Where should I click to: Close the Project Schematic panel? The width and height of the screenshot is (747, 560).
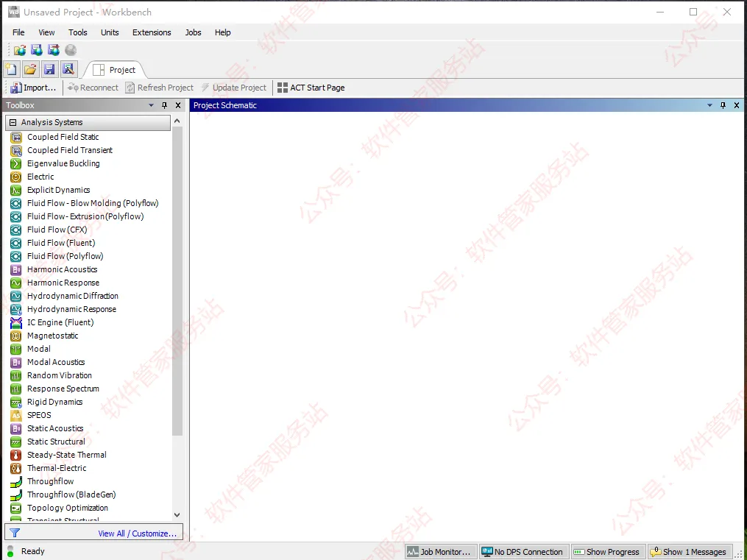[x=737, y=105]
